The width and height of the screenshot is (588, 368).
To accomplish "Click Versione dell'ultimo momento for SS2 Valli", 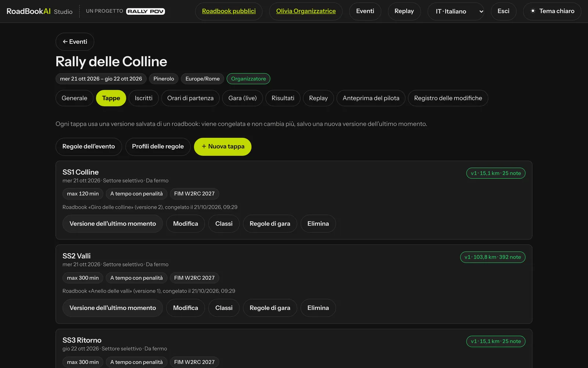I will [113, 308].
